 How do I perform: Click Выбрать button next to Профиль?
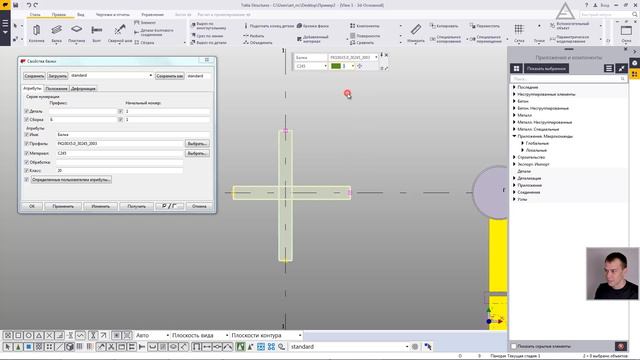click(197, 144)
